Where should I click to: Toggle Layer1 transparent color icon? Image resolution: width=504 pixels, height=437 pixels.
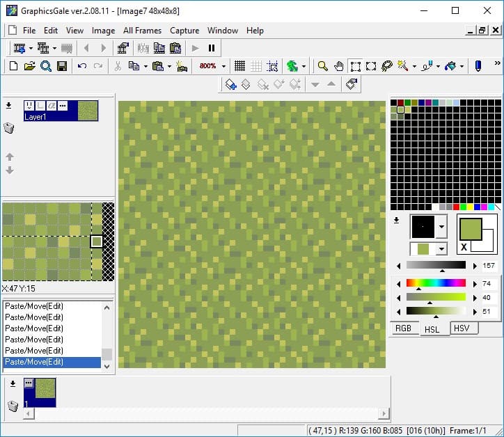click(x=40, y=105)
